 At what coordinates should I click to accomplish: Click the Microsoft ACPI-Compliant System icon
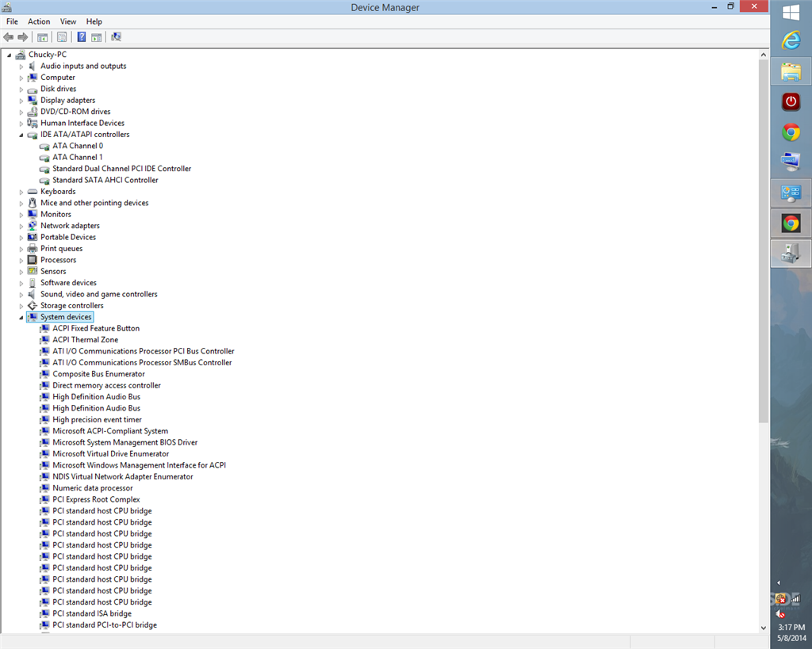point(44,430)
